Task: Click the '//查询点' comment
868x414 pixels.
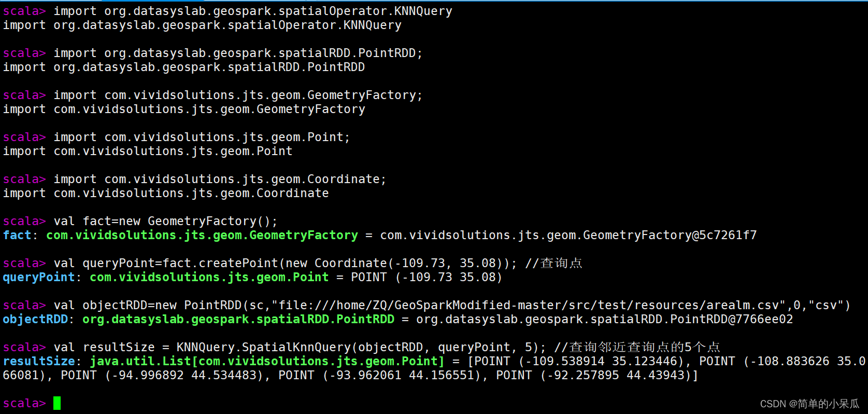Action: click(553, 263)
